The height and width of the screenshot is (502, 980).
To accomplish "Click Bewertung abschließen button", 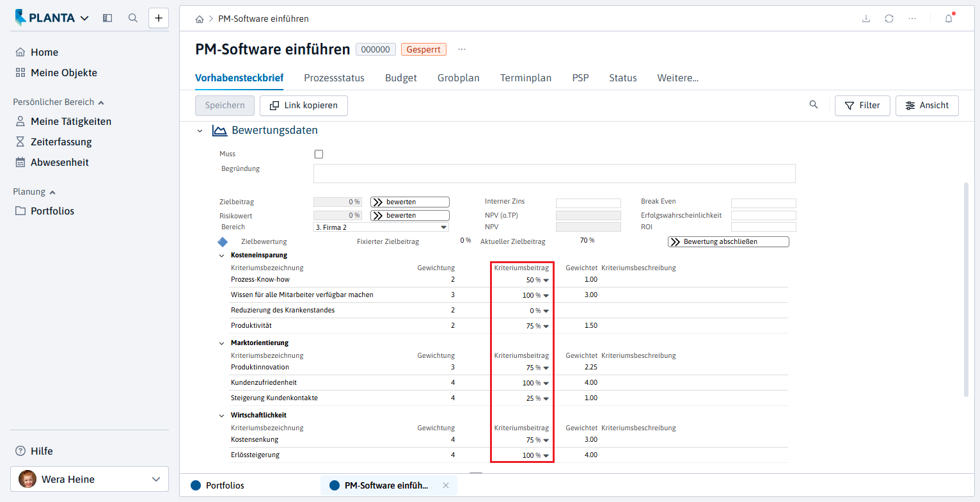I will tap(729, 242).
